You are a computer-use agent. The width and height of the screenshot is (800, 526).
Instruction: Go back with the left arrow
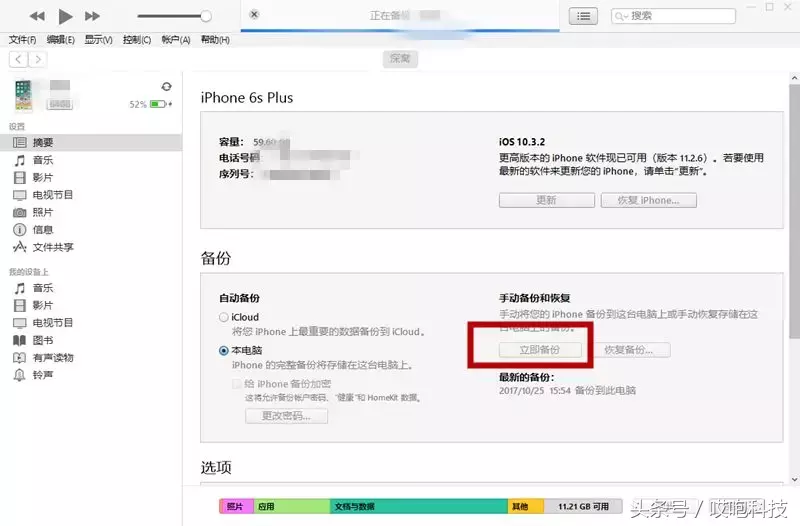[18, 59]
